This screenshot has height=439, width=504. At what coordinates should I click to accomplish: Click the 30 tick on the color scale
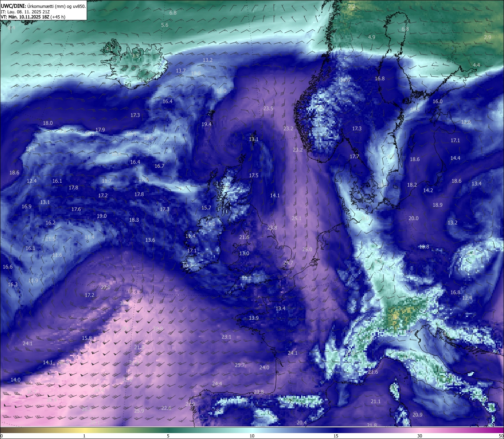[420, 436]
